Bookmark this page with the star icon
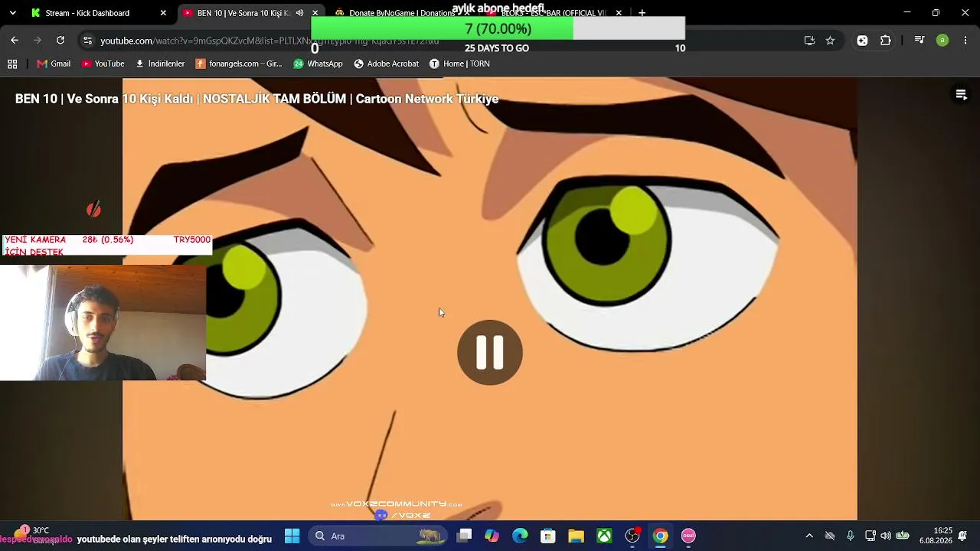Image resolution: width=980 pixels, height=551 pixels. coord(830,41)
